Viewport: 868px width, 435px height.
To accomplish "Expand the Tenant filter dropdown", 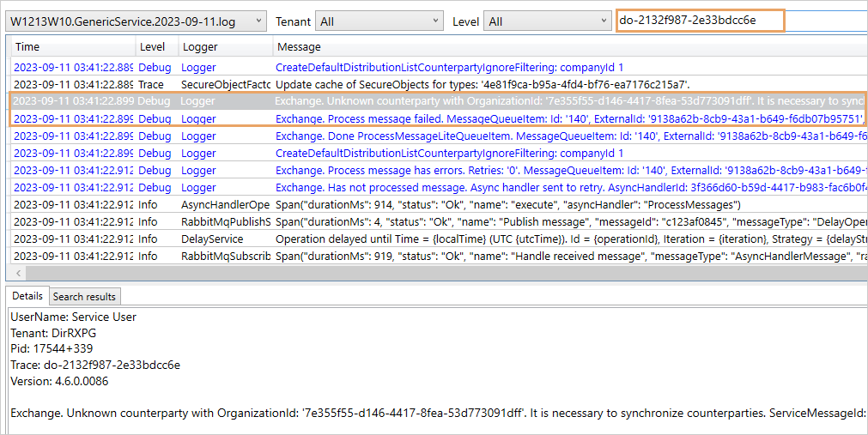I will pos(379,21).
